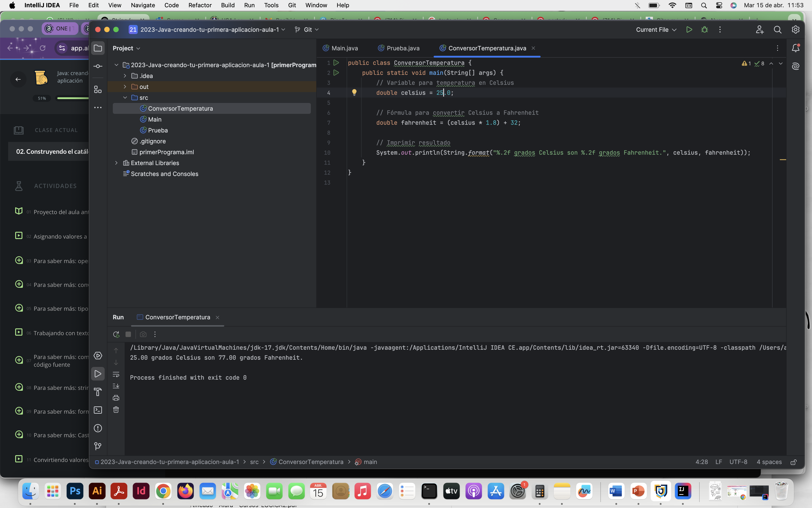The image size is (812, 508).
Task: Click the Stop button in Run toolbar
Action: [128, 334]
